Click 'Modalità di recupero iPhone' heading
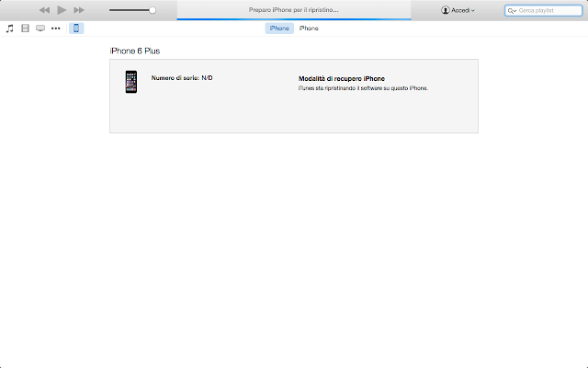Viewport: 588px width, 368px height. click(x=342, y=79)
